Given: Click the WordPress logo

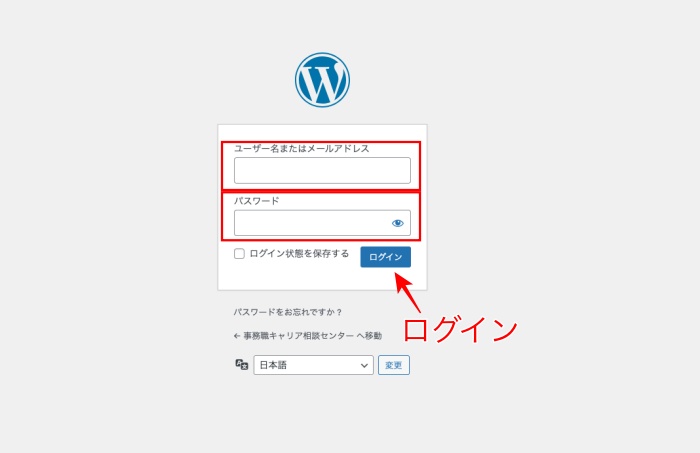Looking at the screenshot, I should [322, 80].
